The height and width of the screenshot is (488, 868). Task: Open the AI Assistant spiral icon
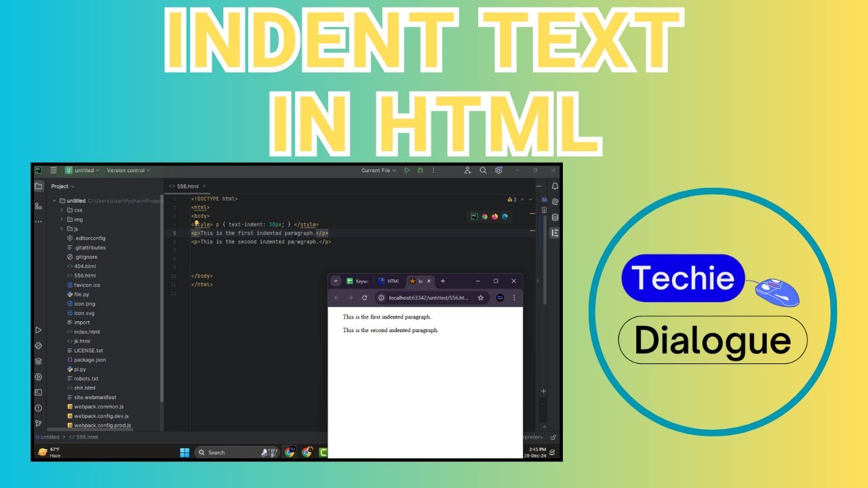pos(555,202)
